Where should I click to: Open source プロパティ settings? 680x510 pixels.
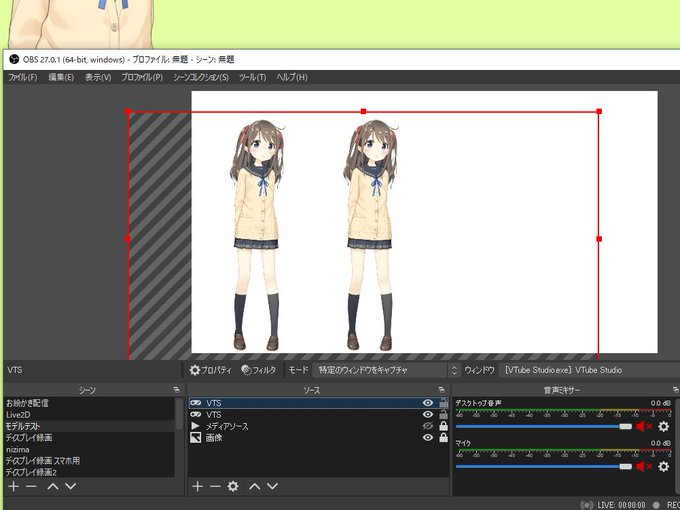210,370
